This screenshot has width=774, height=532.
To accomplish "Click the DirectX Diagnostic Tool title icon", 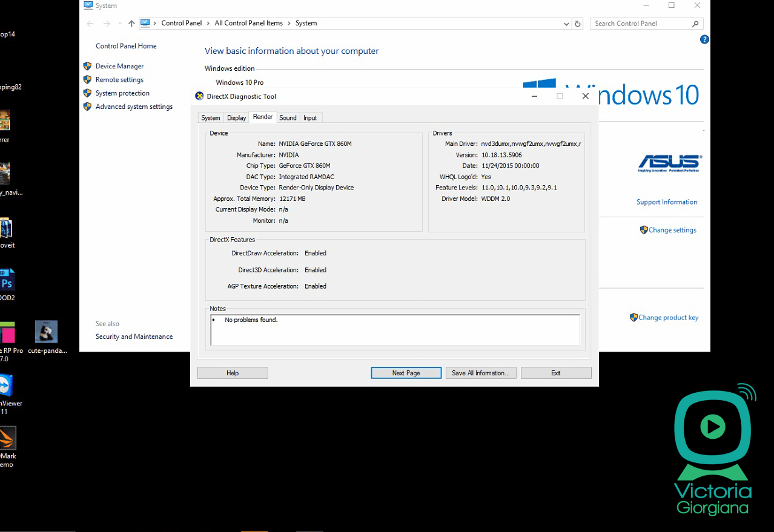I will click(x=199, y=96).
